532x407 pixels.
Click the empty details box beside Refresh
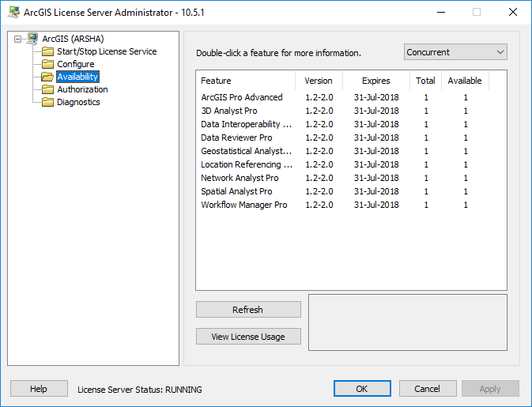pos(408,322)
